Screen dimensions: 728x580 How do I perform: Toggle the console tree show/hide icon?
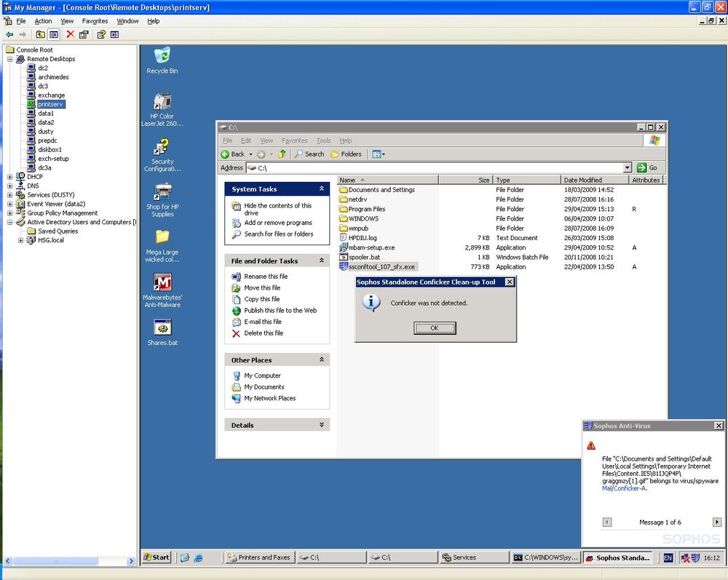[x=54, y=34]
